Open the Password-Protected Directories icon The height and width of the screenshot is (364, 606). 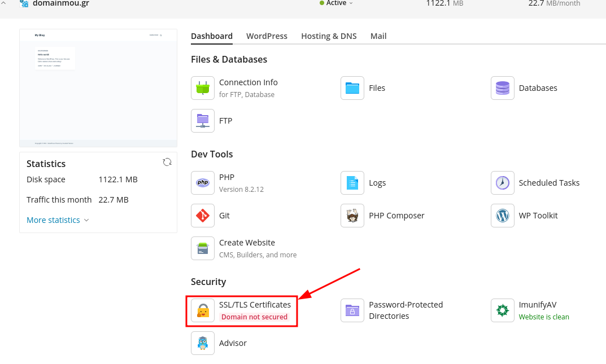tap(352, 310)
